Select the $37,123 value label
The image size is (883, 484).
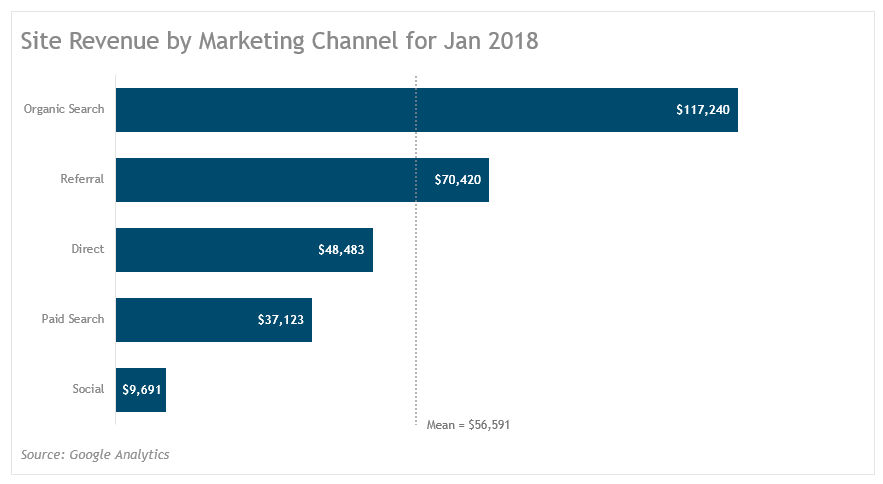(281, 320)
